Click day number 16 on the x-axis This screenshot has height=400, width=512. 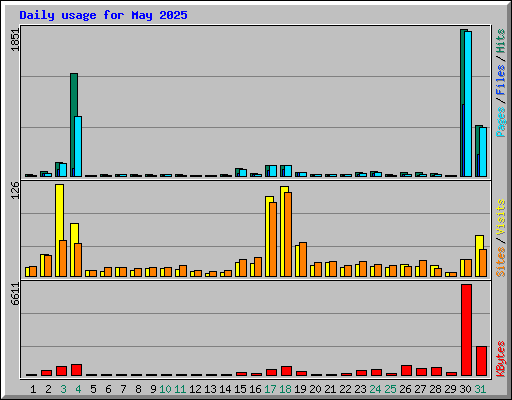point(255,389)
